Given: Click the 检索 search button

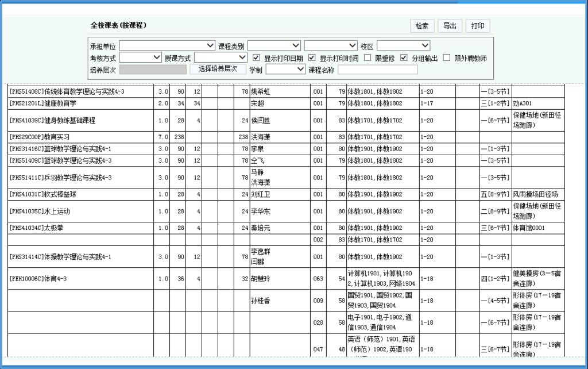Looking at the screenshot, I should click(x=422, y=26).
